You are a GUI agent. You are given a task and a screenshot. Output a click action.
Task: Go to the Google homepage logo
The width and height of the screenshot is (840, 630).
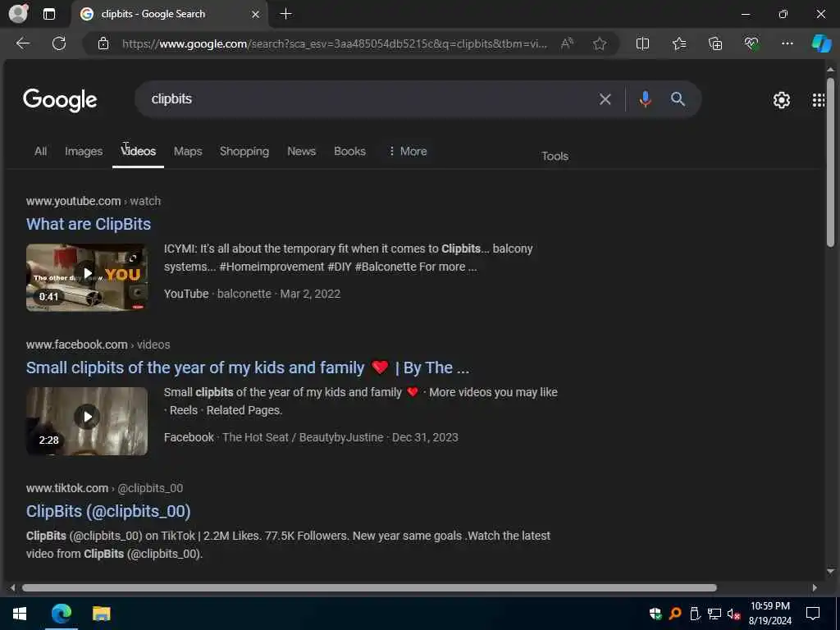pos(60,99)
